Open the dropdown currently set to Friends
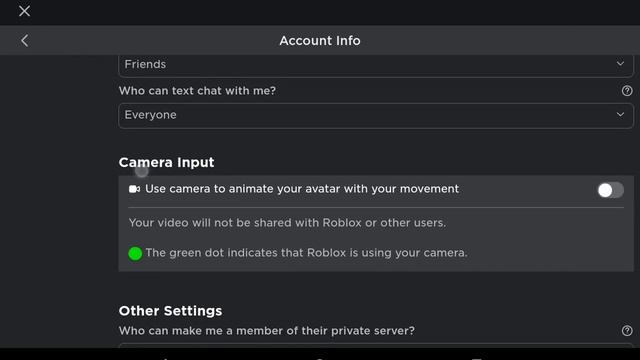This screenshot has height=360, width=640. pos(376,65)
